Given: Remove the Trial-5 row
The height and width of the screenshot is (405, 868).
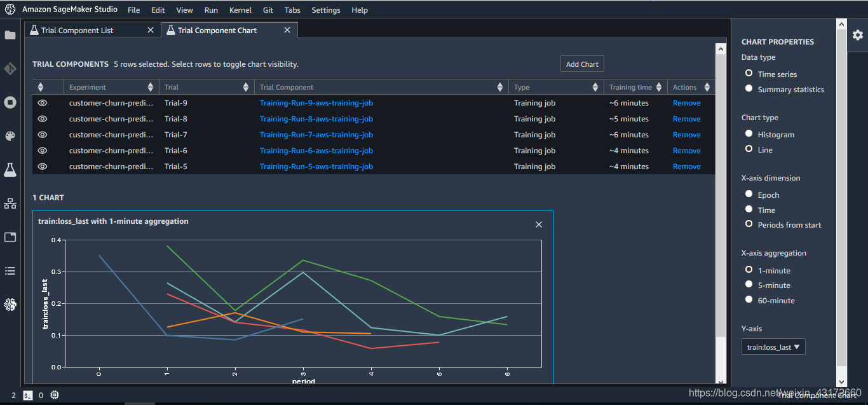Looking at the screenshot, I should point(687,167).
